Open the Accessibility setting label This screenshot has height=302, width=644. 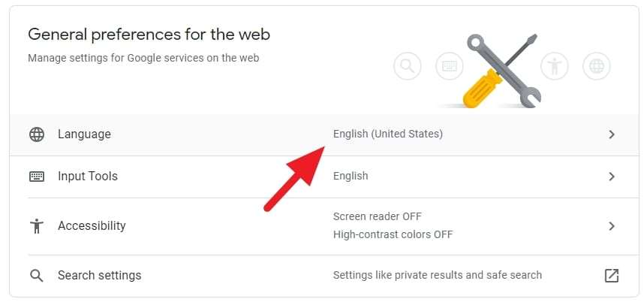(x=92, y=225)
